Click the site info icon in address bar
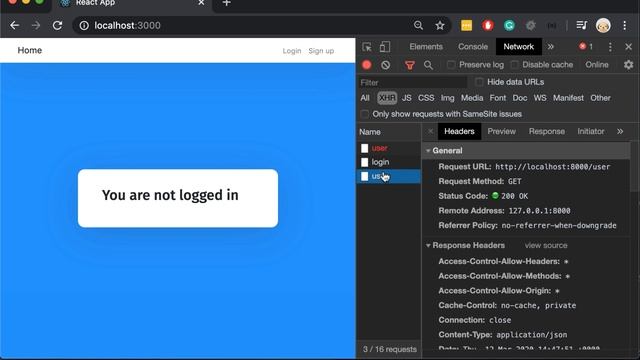The image size is (640, 360). coord(84,25)
